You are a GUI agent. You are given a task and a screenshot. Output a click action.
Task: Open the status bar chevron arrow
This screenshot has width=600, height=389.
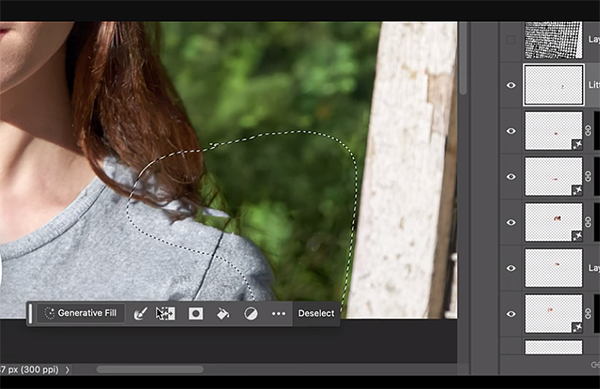67,369
